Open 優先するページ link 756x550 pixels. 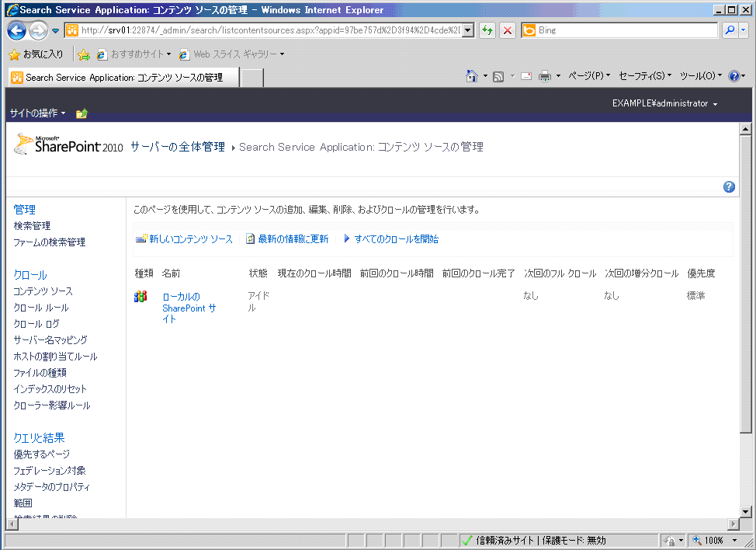pyautogui.click(x=41, y=454)
